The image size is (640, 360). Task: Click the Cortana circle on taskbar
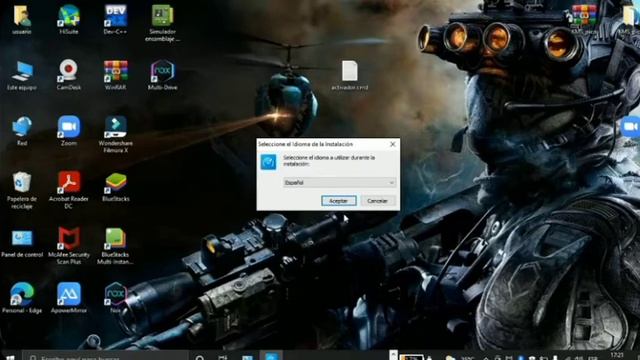tap(200, 358)
